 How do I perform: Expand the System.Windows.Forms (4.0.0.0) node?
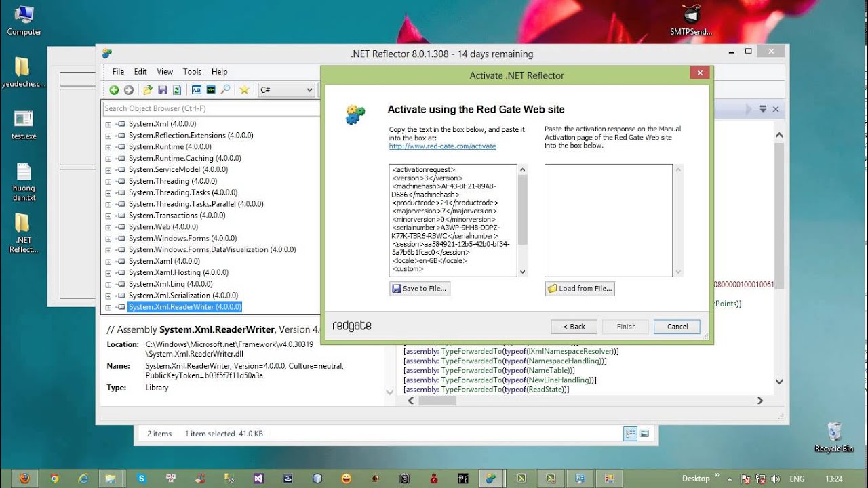coord(108,239)
